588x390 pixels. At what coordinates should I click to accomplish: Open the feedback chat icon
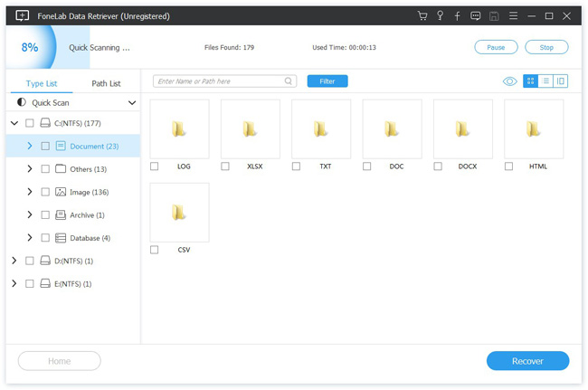(x=475, y=15)
